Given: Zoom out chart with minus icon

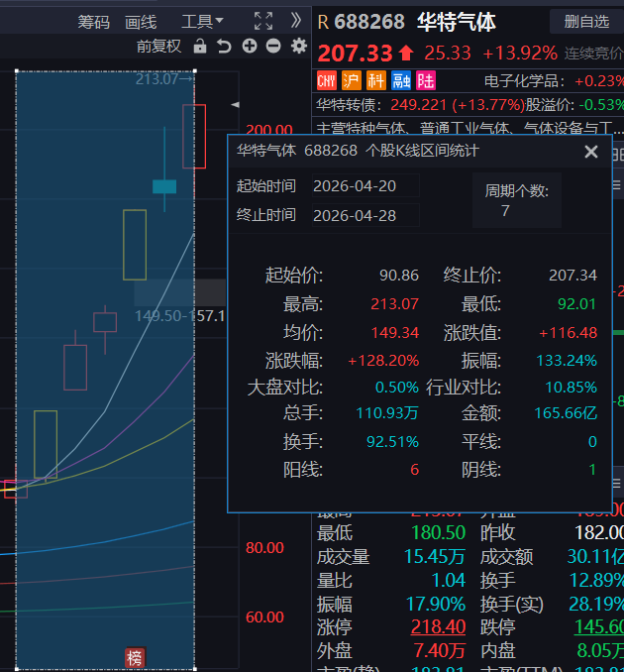Looking at the screenshot, I should pyautogui.click(x=273, y=46).
